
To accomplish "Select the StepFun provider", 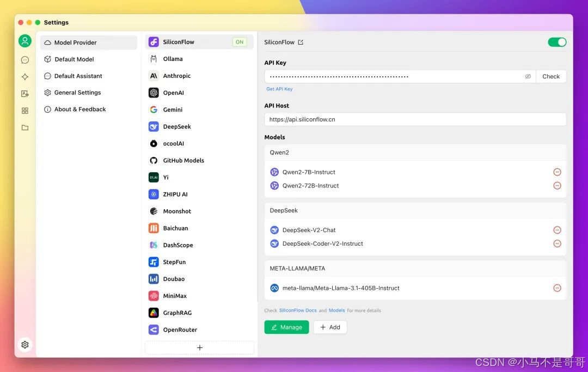I will pyautogui.click(x=199, y=262).
